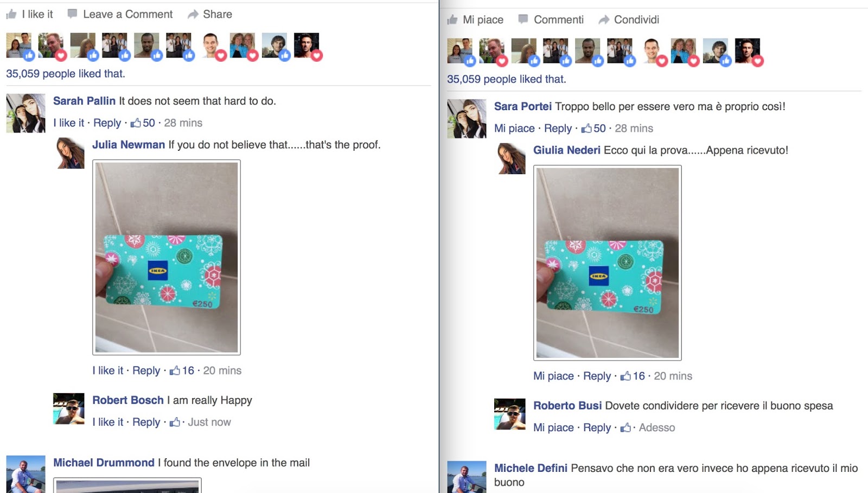
Task: Click Michele Defini's profile picture
Action: 467,477
